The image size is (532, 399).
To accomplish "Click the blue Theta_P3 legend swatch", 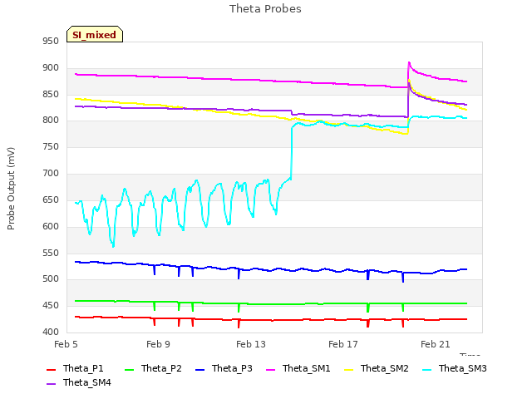I will (199, 369).
